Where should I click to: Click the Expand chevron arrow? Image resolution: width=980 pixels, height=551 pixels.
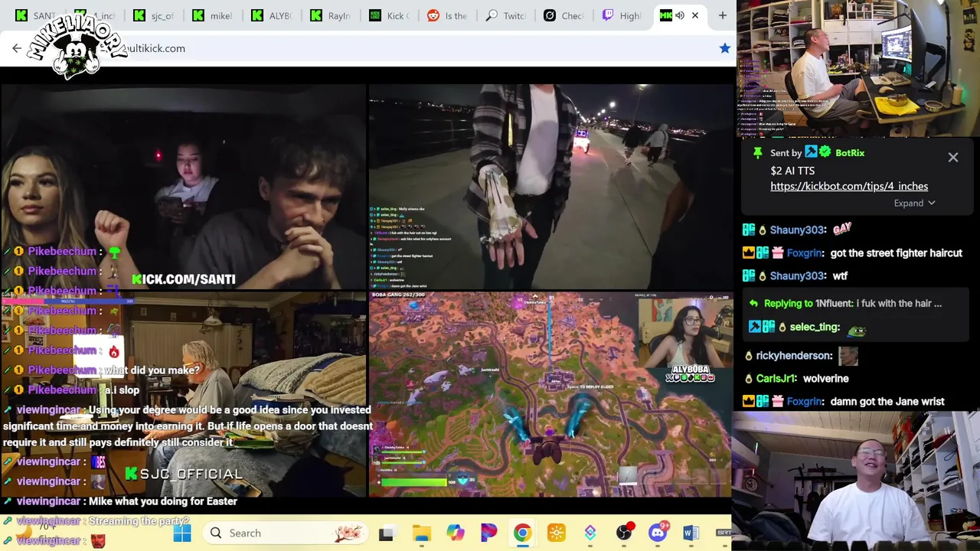[x=931, y=204]
